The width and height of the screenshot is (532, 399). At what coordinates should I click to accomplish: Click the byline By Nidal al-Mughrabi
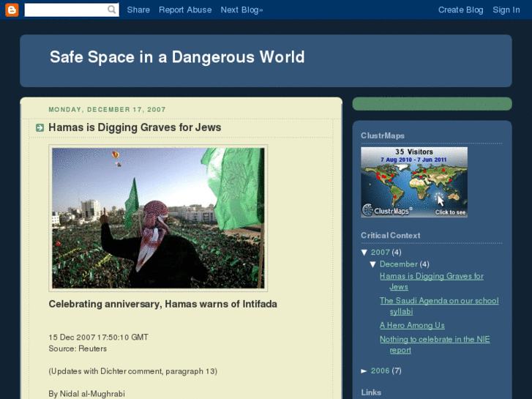coord(87,394)
